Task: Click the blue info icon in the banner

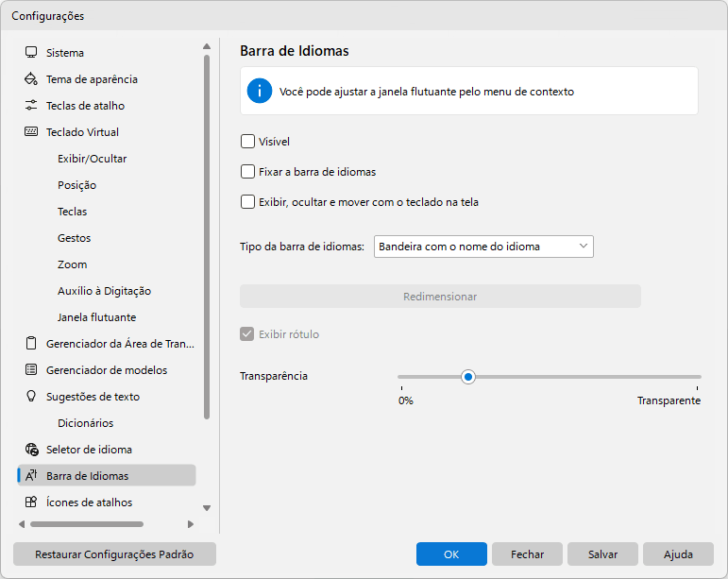Action: click(x=260, y=91)
